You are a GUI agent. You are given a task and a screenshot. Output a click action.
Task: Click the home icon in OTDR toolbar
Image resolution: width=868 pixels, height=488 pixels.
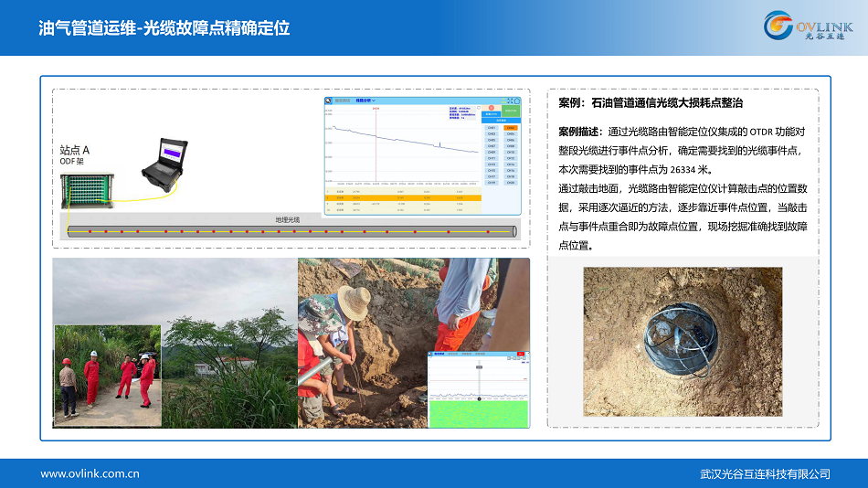pyautogui.click(x=517, y=101)
